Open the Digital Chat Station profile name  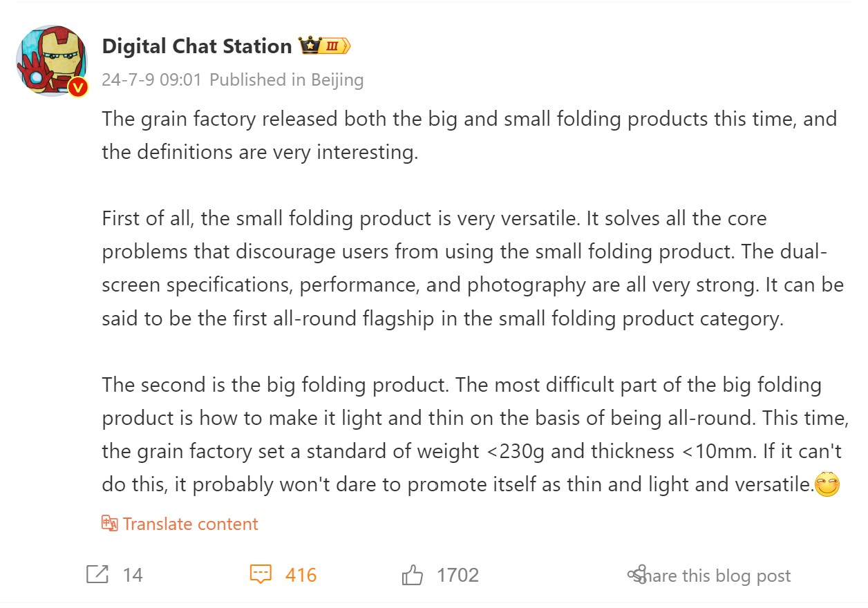click(x=197, y=46)
